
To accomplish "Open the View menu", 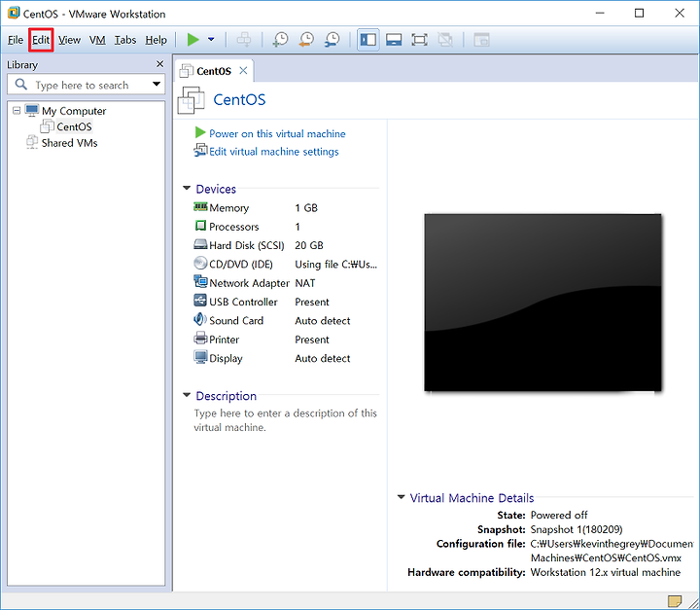I will pos(69,40).
